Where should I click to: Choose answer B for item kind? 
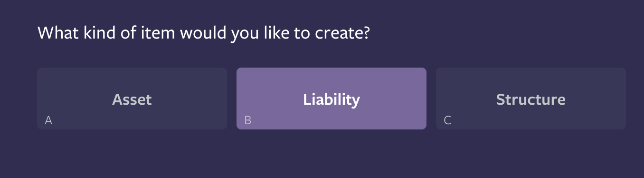331,99
